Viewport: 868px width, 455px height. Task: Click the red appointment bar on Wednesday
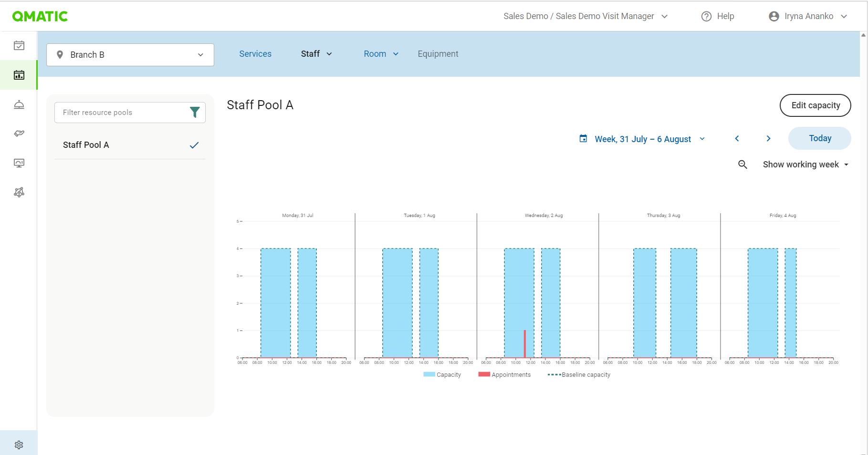tap(525, 344)
